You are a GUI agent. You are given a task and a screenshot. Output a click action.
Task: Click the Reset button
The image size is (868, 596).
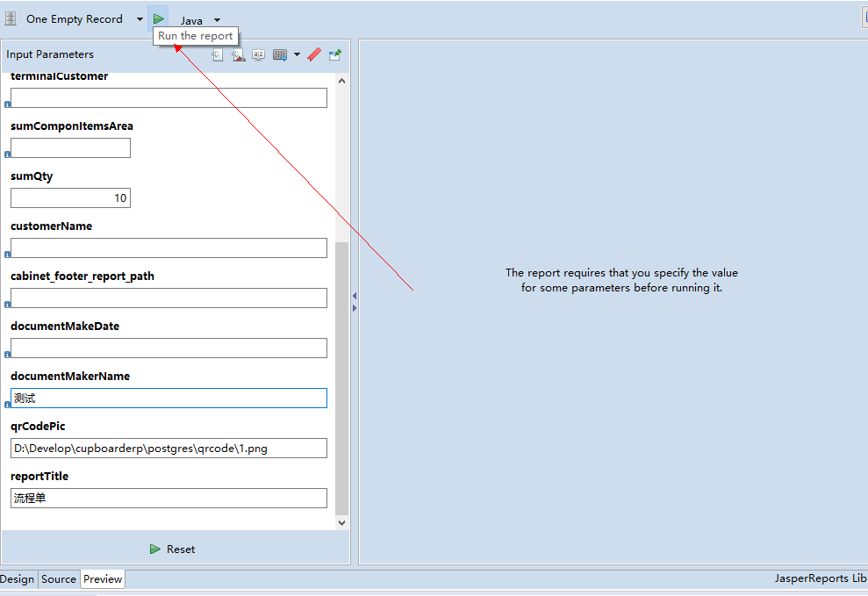coord(172,549)
